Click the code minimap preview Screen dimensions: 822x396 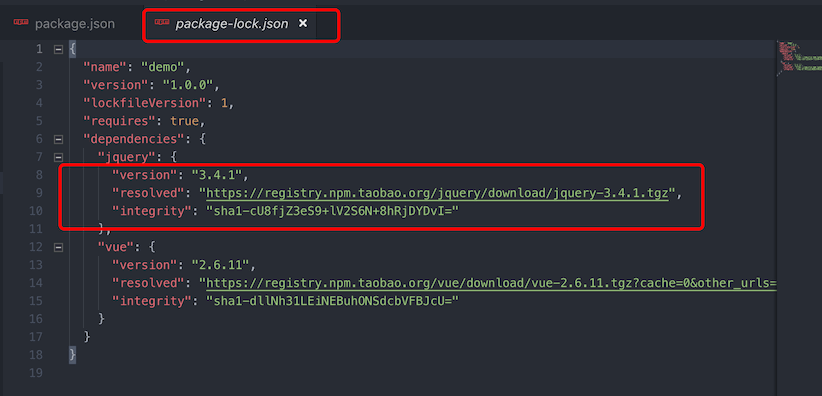(x=799, y=59)
